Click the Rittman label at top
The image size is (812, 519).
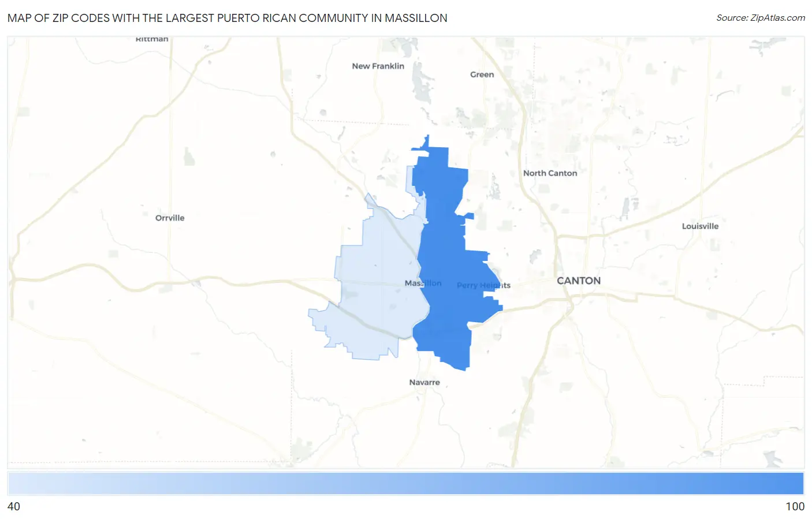(x=152, y=39)
